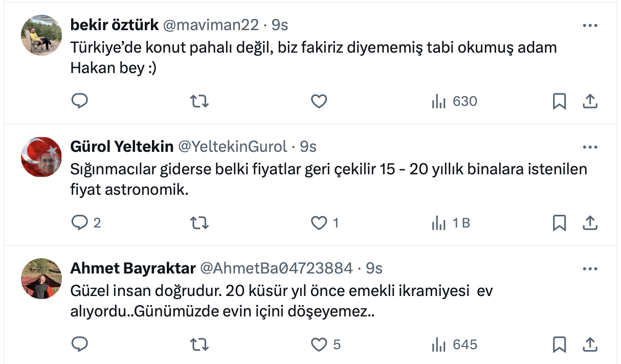
Task: Retweet bekir öztürk's post
Action: point(199,102)
